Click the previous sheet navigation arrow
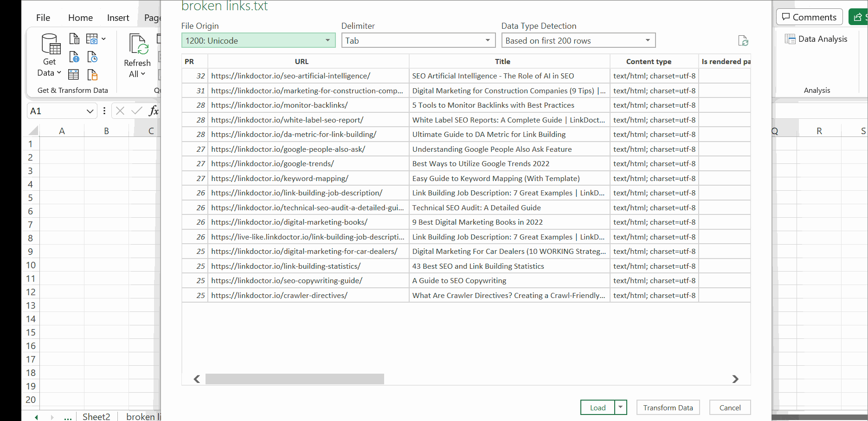The width and height of the screenshot is (868, 421). pyautogui.click(x=36, y=417)
